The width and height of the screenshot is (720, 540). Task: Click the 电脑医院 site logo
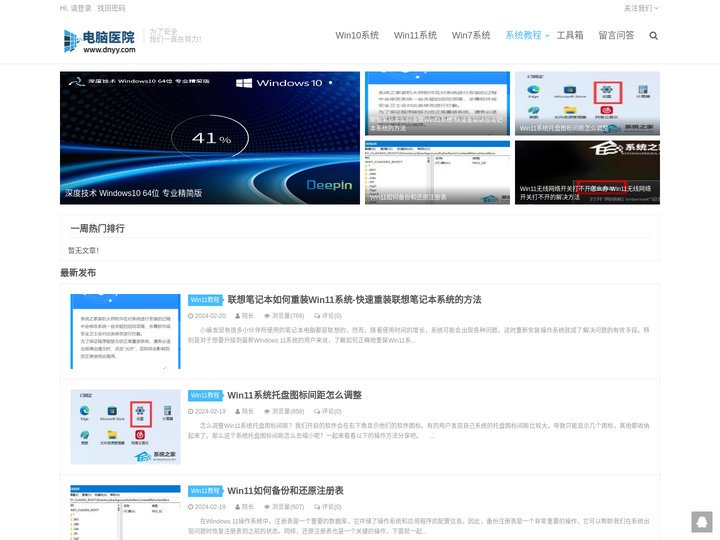tap(100, 41)
